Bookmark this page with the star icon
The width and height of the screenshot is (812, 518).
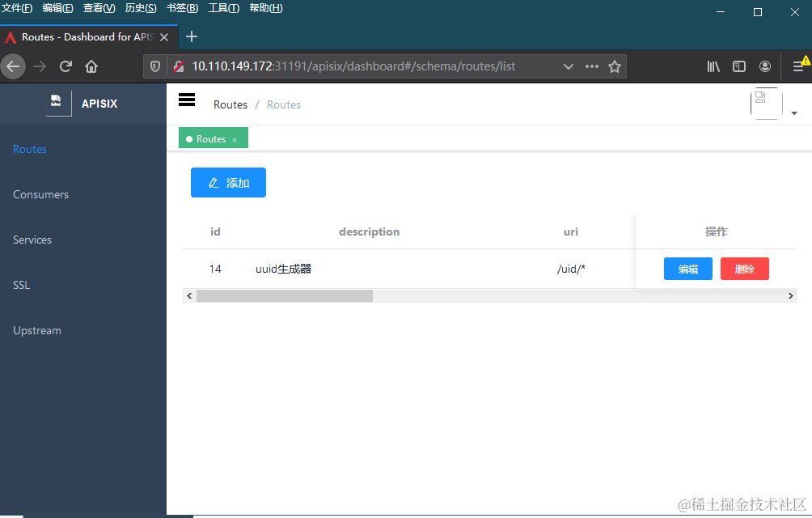click(x=615, y=66)
